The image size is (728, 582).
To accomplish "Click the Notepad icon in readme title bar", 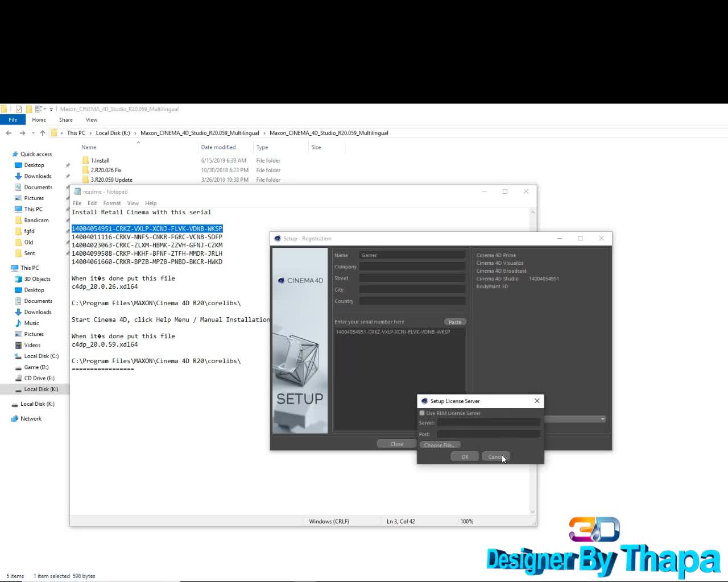I will tap(77, 192).
